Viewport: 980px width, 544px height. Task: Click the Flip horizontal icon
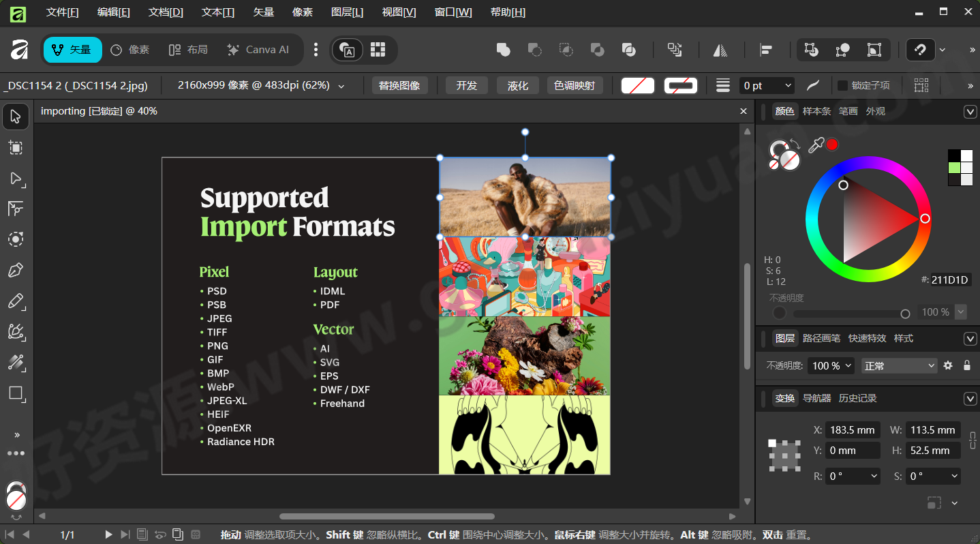[x=720, y=49]
